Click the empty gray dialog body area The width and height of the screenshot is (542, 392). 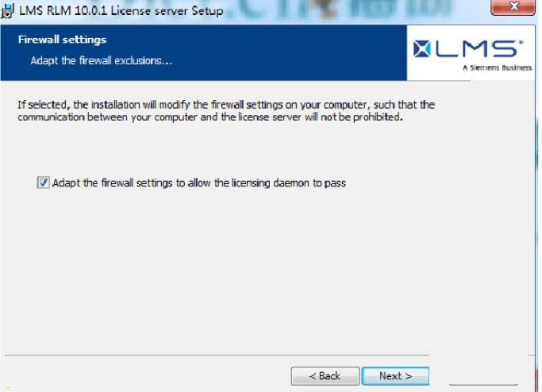[242, 270]
